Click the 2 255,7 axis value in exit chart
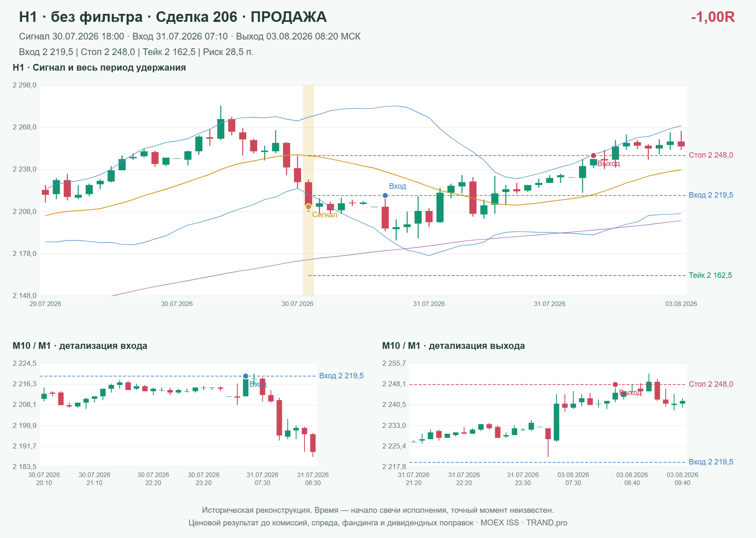The height and width of the screenshot is (538, 756). click(394, 364)
